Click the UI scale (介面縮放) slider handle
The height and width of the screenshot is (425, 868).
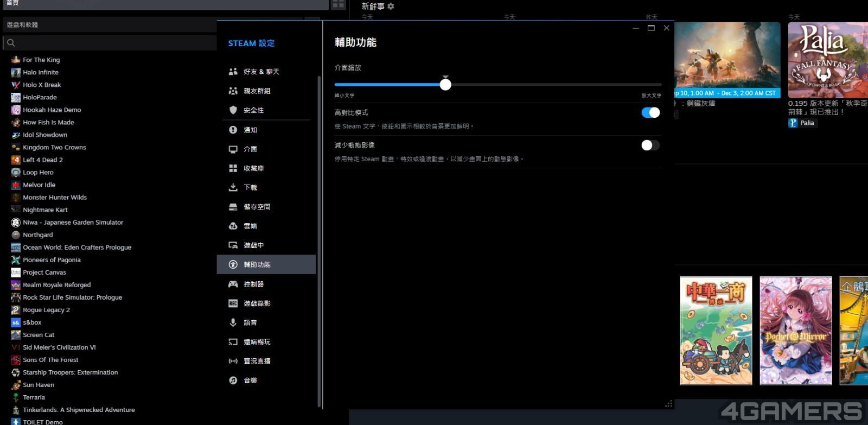[x=445, y=85]
